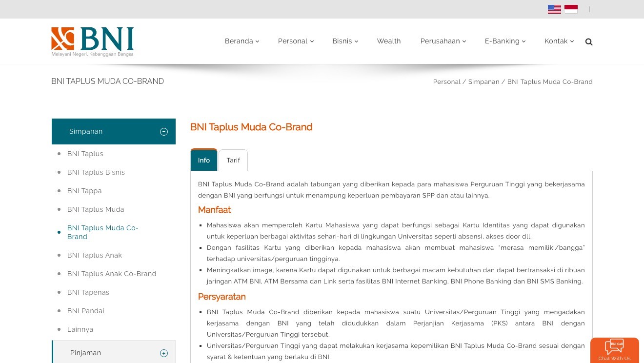Go to BNI Tappa page
This screenshot has height=363, width=644.
(x=84, y=191)
